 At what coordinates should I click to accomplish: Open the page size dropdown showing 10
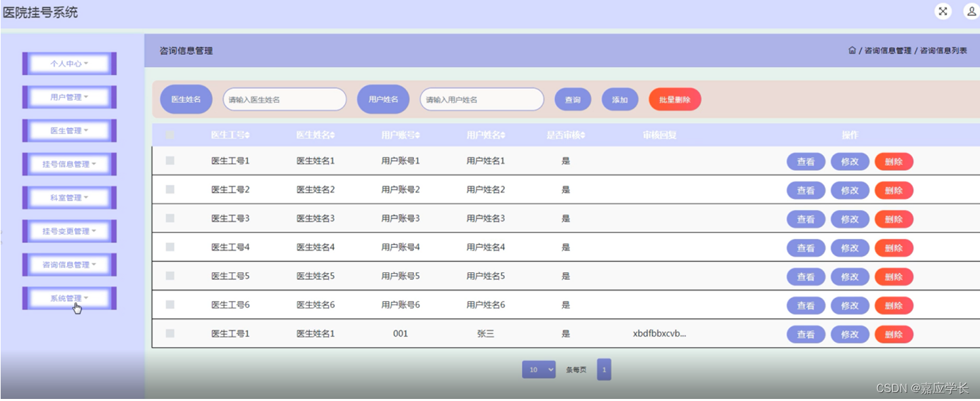[539, 370]
